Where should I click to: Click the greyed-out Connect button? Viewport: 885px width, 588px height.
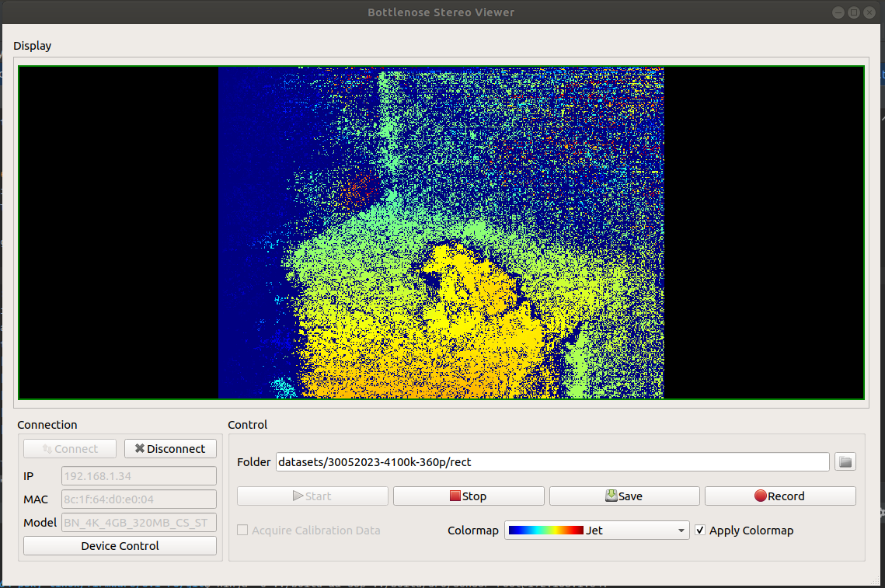click(70, 449)
